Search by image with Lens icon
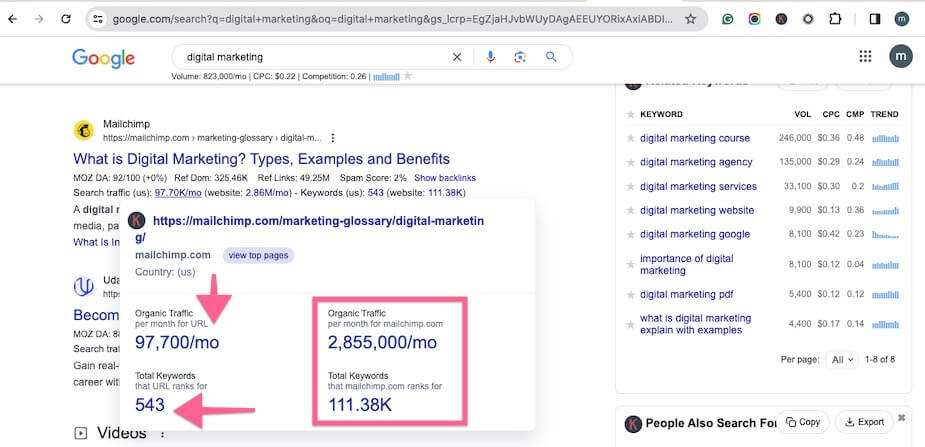 click(520, 57)
